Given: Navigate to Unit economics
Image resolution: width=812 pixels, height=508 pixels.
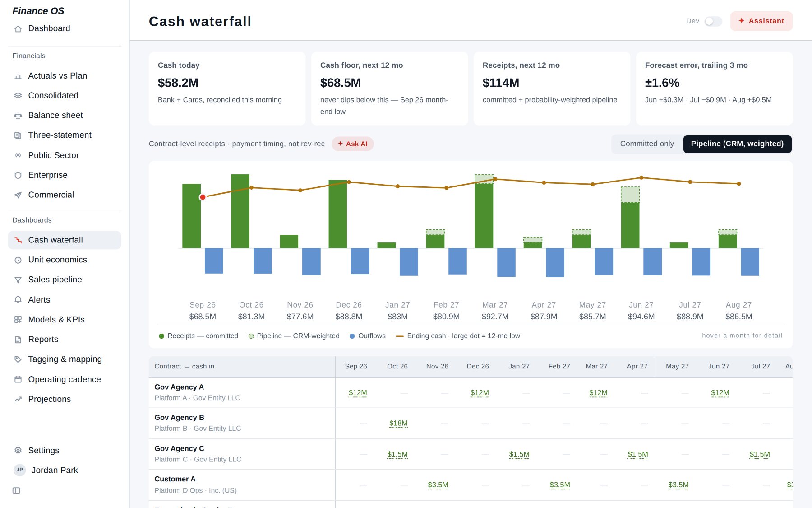Looking at the screenshot, I should pyautogui.click(x=65, y=260).
